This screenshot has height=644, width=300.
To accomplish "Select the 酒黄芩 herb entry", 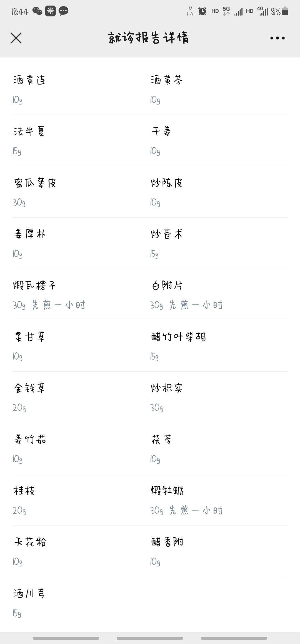I will pos(219,90).
